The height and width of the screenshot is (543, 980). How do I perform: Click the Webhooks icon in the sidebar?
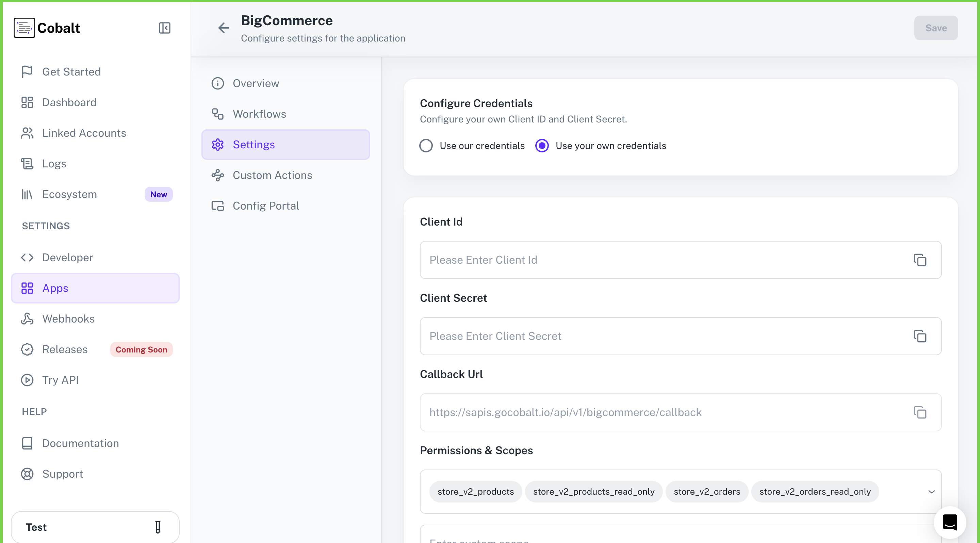point(27,319)
